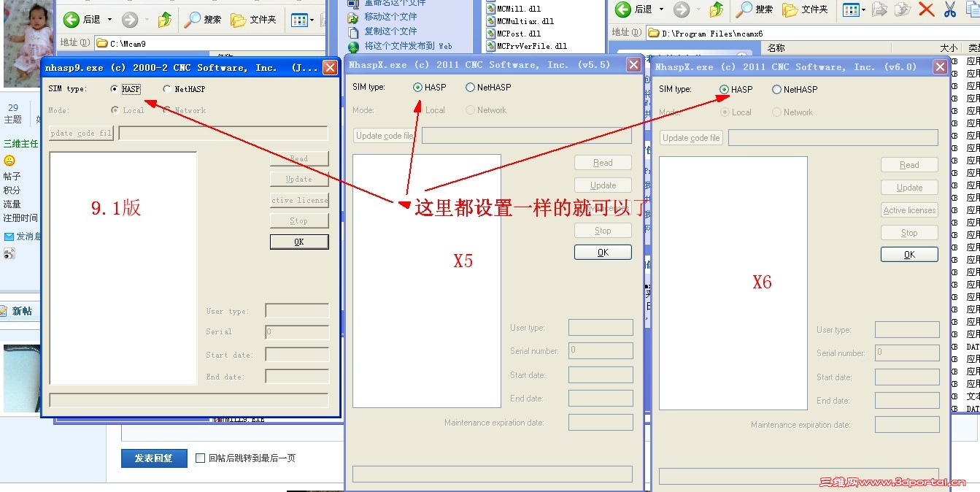Image resolution: width=980 pixels, height=492 pixels.
Task: Open Search in the mcamx6 window
Action: (x=754, y=9)
